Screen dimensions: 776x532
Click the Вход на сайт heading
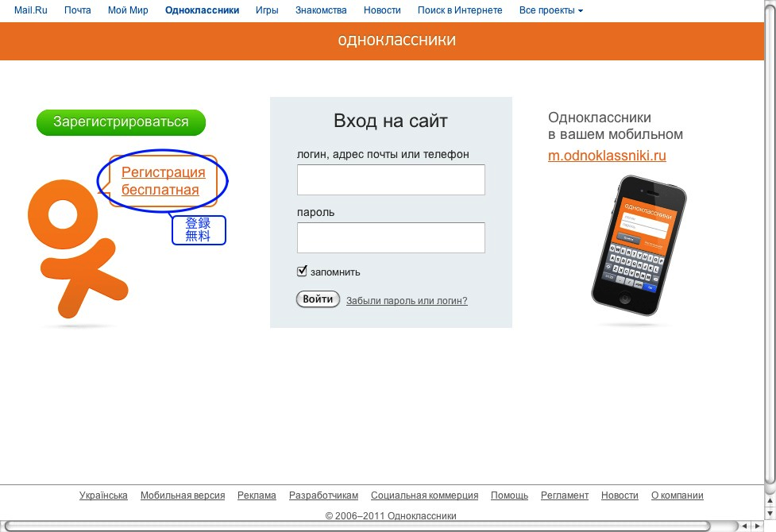pyautogui.click(x=391, y=121)
